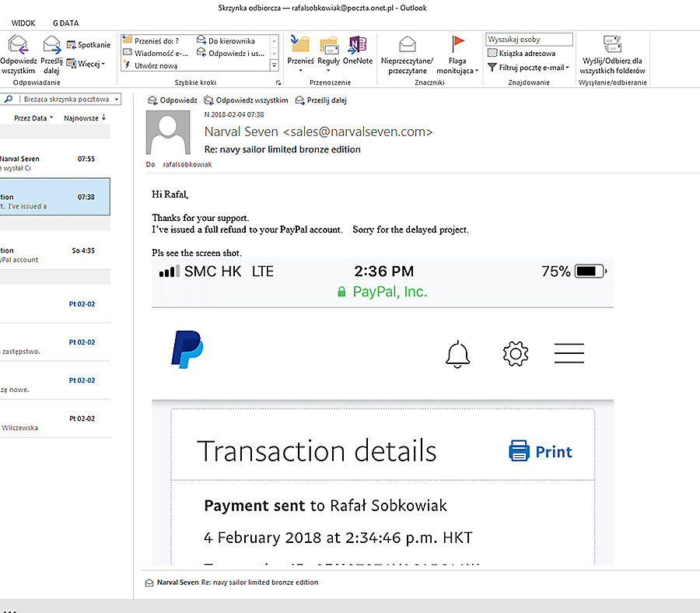The image size is (700, 613).
Task: Open the WIDOK ribbon tab
Action: [x=23, y=23]
